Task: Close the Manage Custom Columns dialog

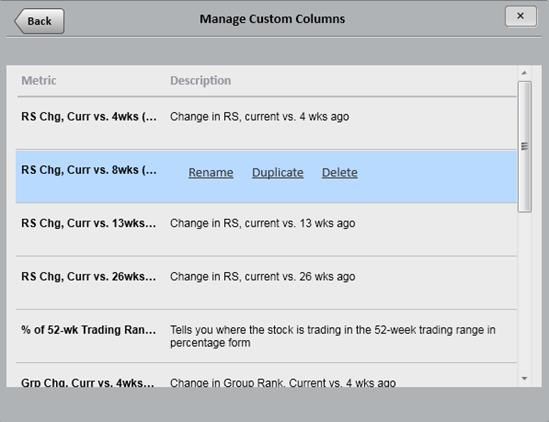Action: (521, 16)
